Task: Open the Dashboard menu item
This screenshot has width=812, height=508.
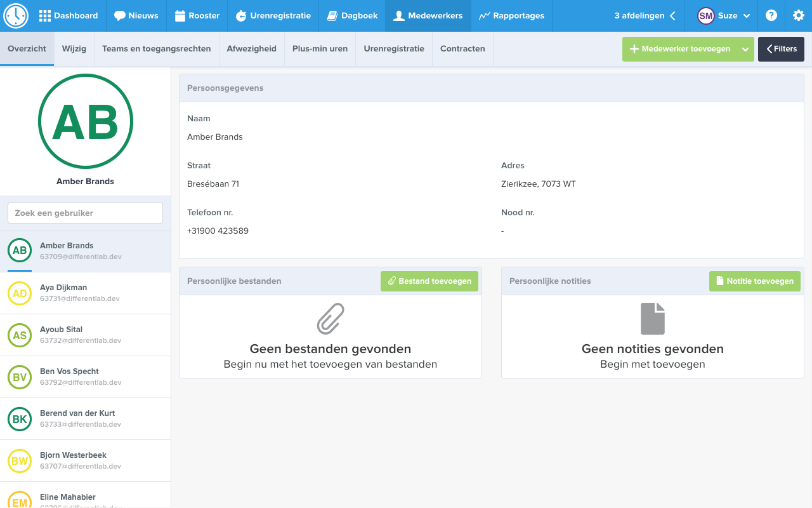Action: point(69,16)
